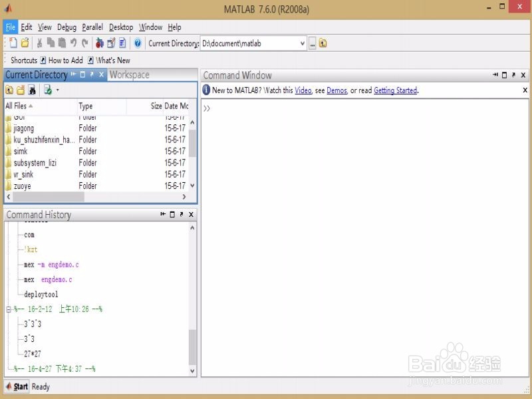Viewport: 532px width, 399px height.
Task: Go up one level in Current Directory panel
Action: pyautogui.click(x=9, y=90)
